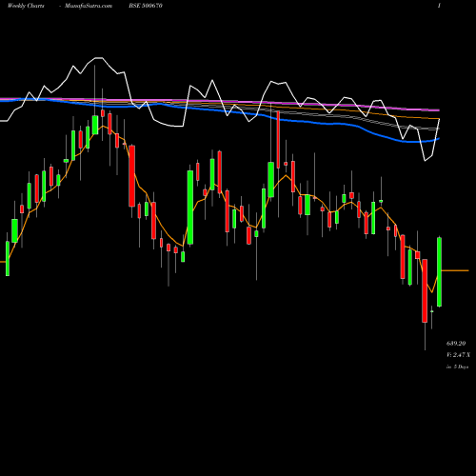Click the 'Weekly Charts' title text
Screen dimensions: 476x476
(x=26, y=6)
